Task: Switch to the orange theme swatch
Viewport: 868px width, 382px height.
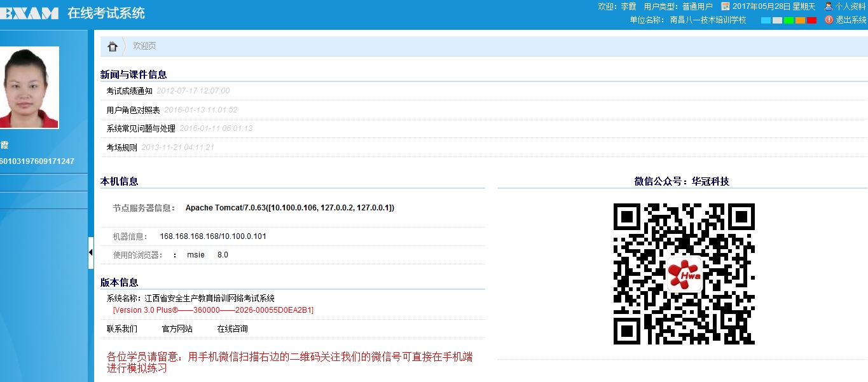Action: [x=800, y=20]
